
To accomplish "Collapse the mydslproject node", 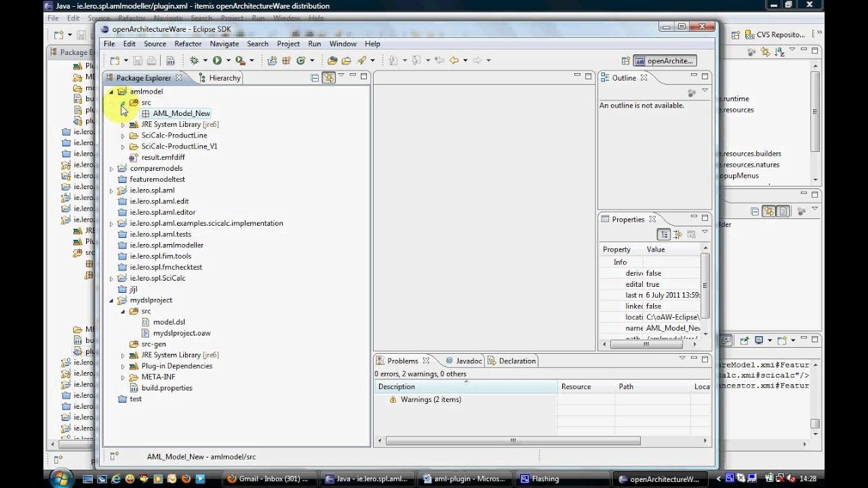I will (111, 300).
